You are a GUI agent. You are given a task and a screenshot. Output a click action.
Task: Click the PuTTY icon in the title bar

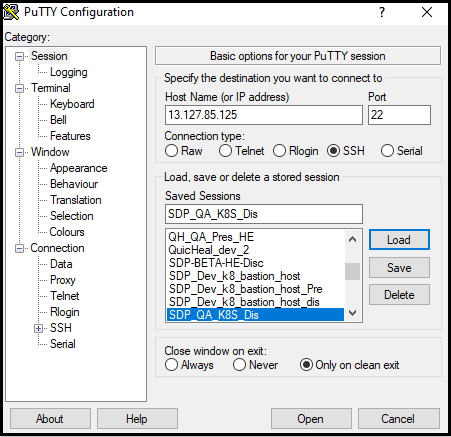click(x=11, y=12)
